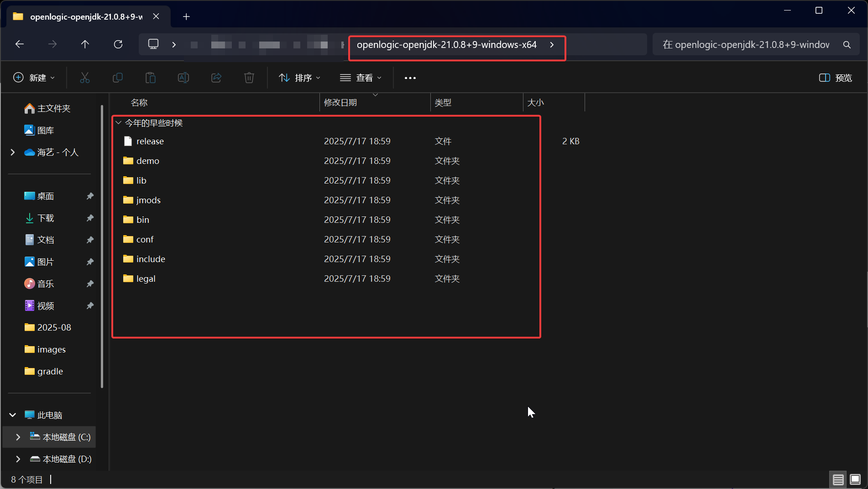Click the Paste clipboard icon

(150, 78)
